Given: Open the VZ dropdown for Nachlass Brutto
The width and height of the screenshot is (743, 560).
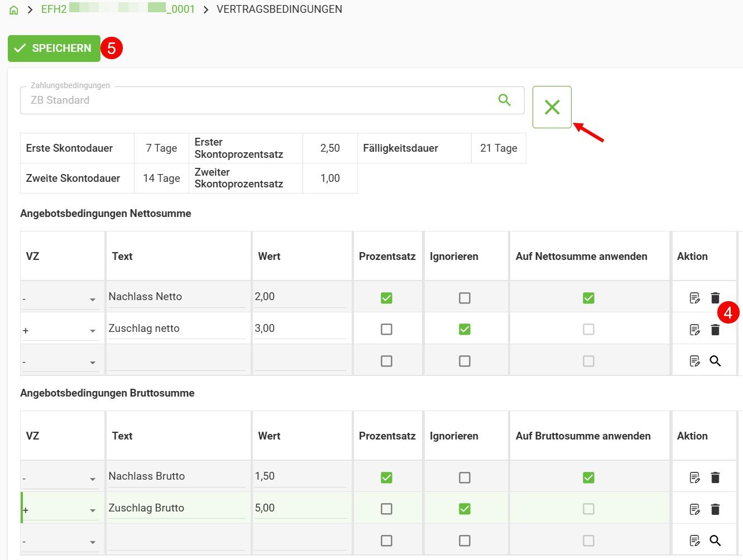Looking at the screenshot, I should (x=93, y=477).
